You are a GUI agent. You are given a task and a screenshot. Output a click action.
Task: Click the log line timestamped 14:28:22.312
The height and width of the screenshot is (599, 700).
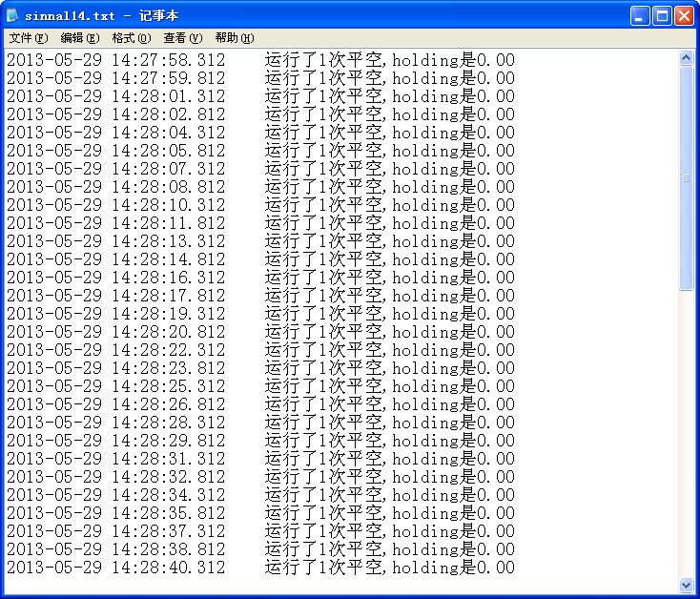[x=260, y=350]
